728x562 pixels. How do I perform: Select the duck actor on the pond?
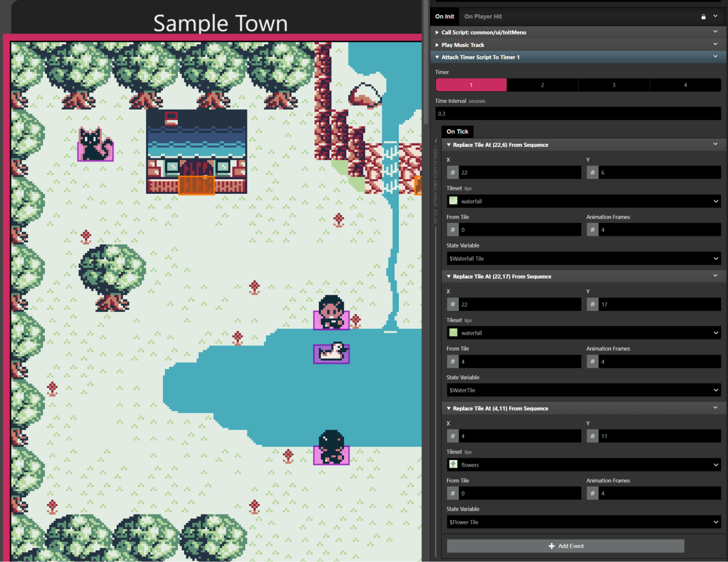coord(331,353)
